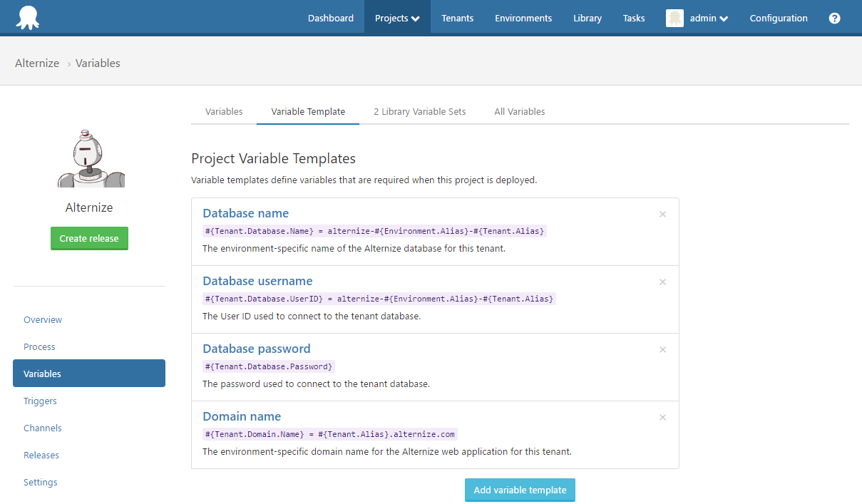The height and width of the screenshot is (504, 862).
Task: Click the Create release button
Action: 89,238
